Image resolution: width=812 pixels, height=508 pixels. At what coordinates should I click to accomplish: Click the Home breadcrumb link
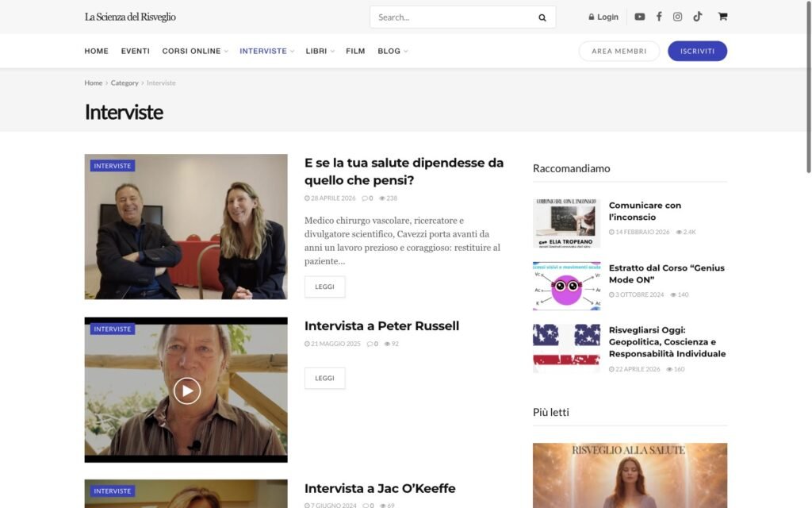tap(94, 83)
